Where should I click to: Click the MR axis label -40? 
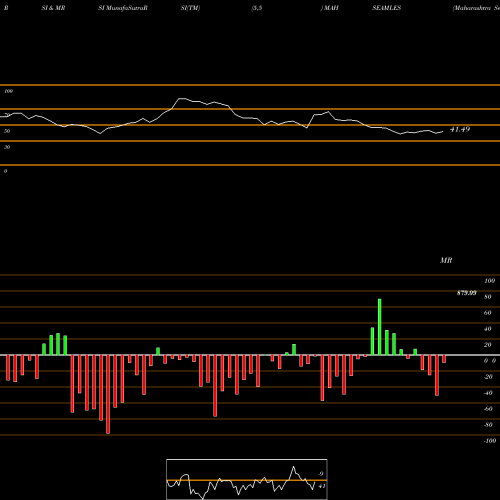488,393
